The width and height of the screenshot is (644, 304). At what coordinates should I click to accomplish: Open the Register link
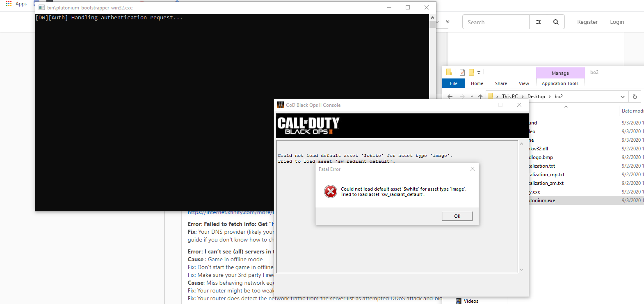click(x=587, y=22)
